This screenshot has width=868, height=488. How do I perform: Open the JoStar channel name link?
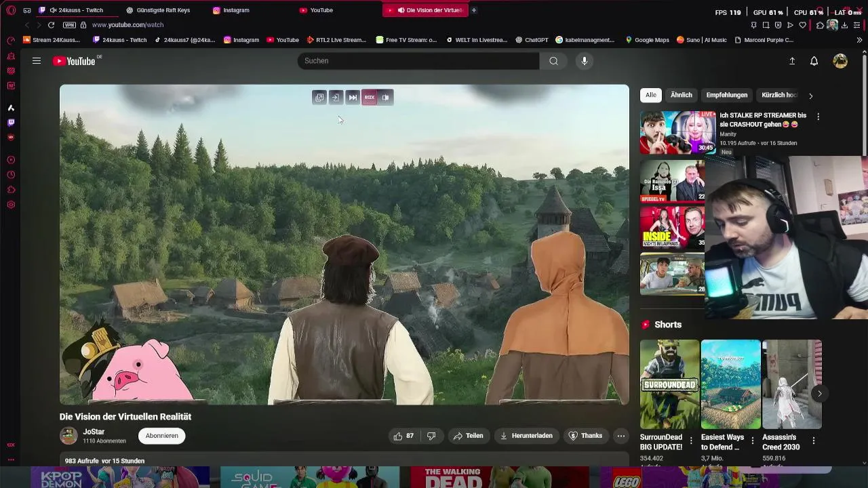pos(94,432)
